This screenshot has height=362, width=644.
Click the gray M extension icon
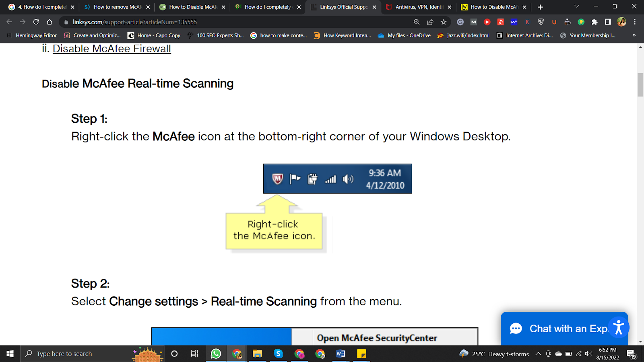pyautogui.click(x=474, y=22)
